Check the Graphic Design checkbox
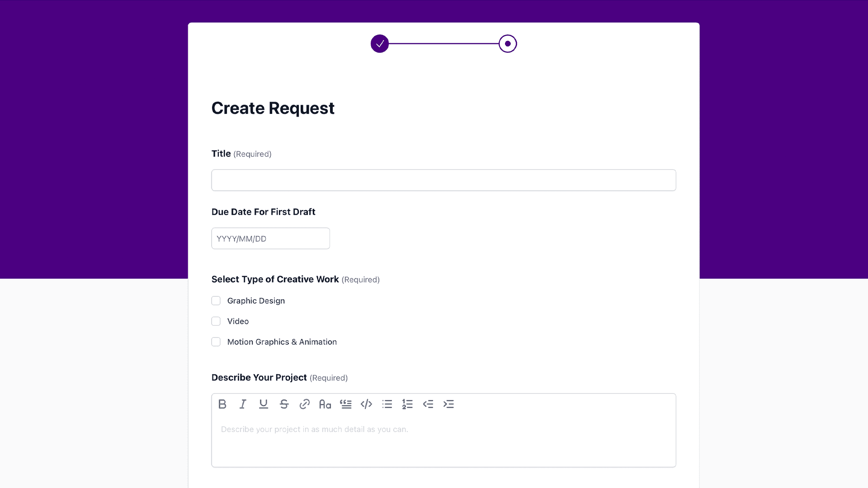The height and width of the screenshot is (488, 868). pyautogui.click(x=216, y=301)
